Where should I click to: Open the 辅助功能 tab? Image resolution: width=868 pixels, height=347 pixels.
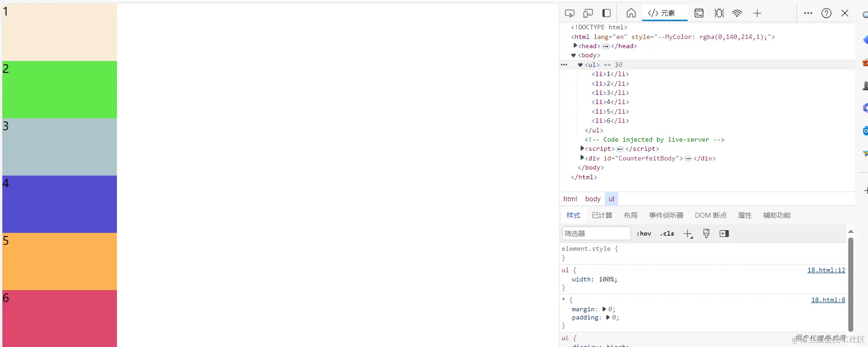(x=777, y=215)
